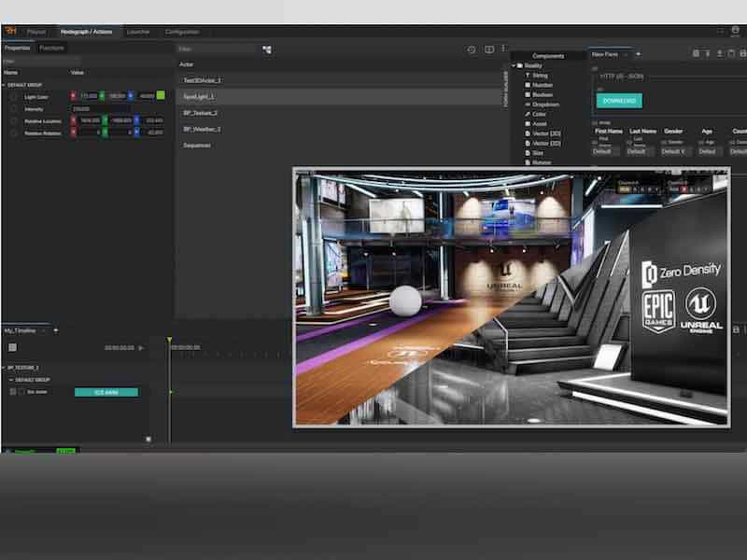Switch to the Playout tab
Image resolution: width=747 pixels, height=560 pixels.
click(x=36, y=32)
